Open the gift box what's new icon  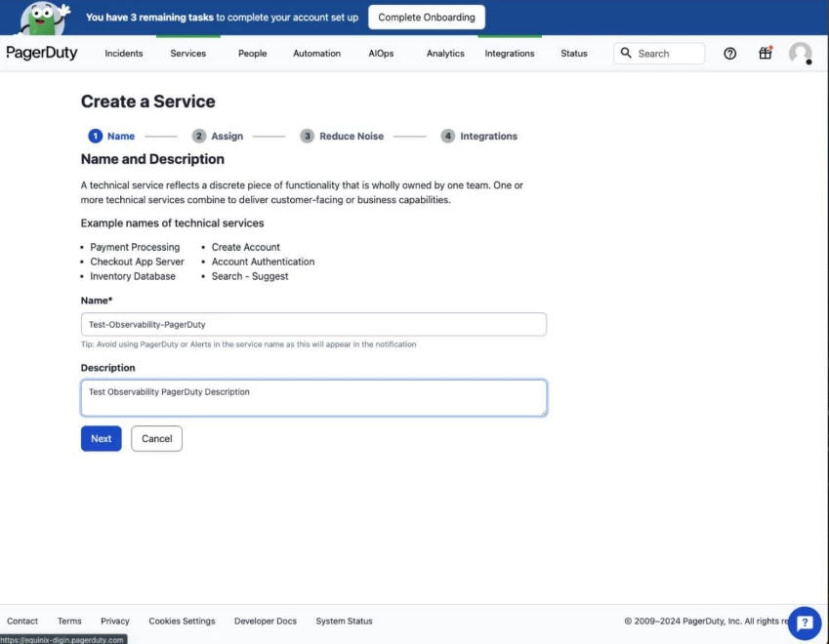[765, 53]
